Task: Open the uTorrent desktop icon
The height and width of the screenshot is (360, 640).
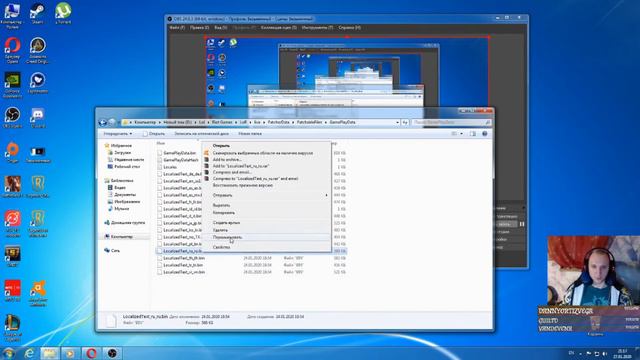Action: coord(63,13)
